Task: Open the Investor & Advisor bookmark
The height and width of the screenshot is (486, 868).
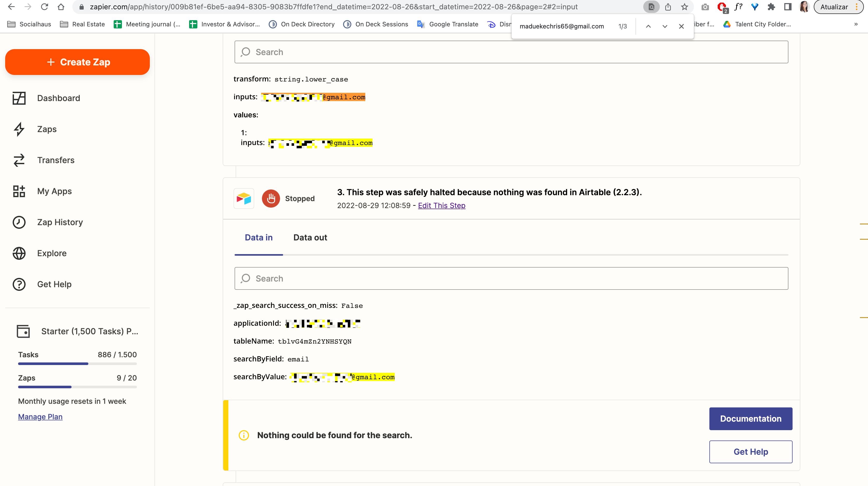Action: pyautogui.click(x=224, y=24)
